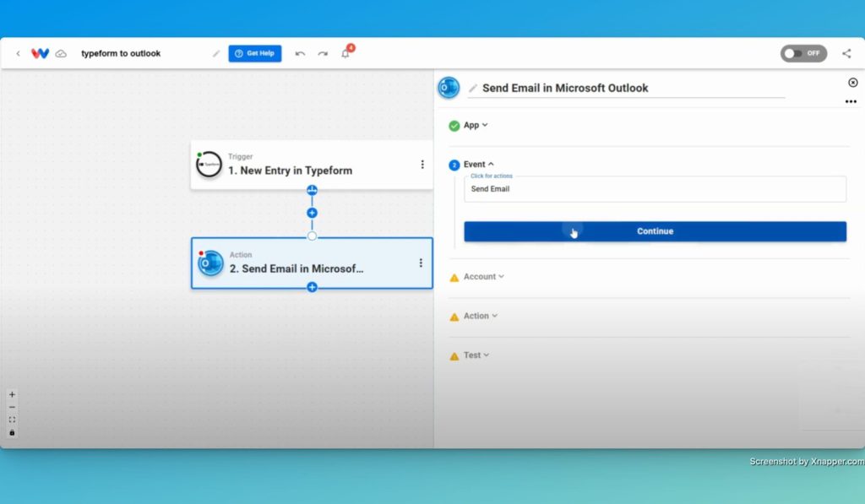Click the typeform to outlook workflow name
This screenshot has width=865, height=504.
tap(121, 53)
